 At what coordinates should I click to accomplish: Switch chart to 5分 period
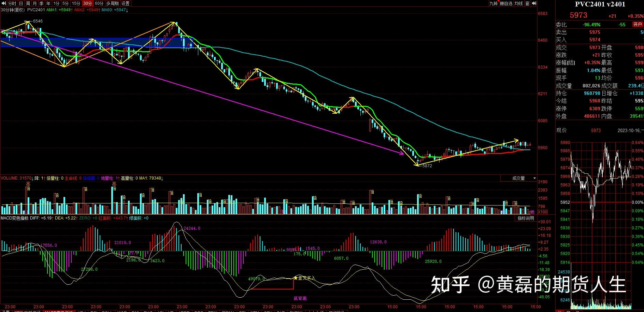coord(66,3)
